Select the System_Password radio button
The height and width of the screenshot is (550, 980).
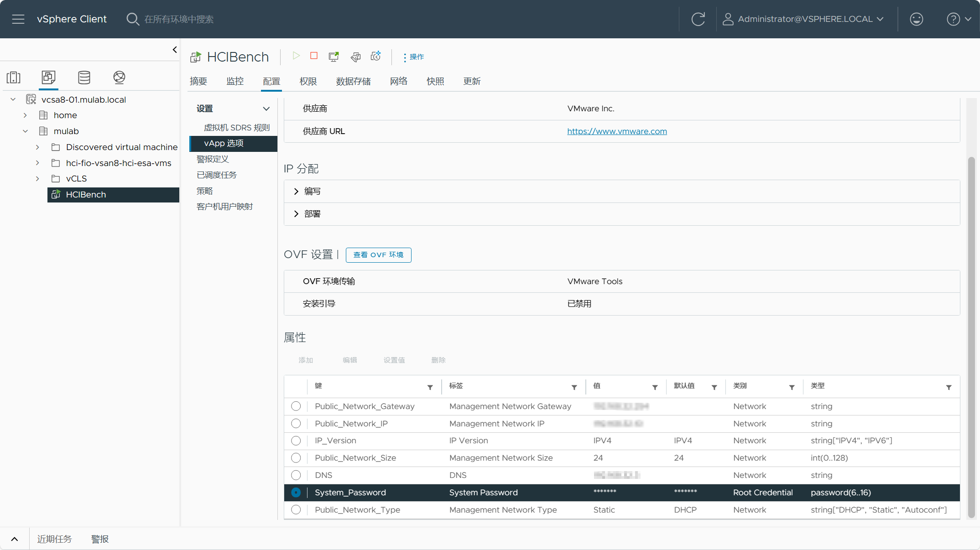pyautogui.click(x=296, y=493)
